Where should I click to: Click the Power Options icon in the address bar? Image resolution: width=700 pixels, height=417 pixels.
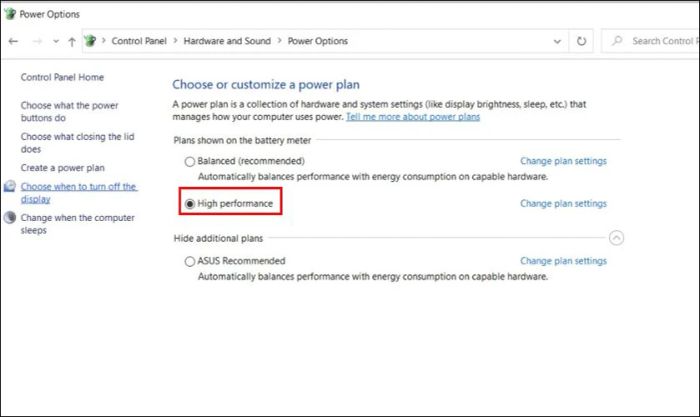pos(90,41)
